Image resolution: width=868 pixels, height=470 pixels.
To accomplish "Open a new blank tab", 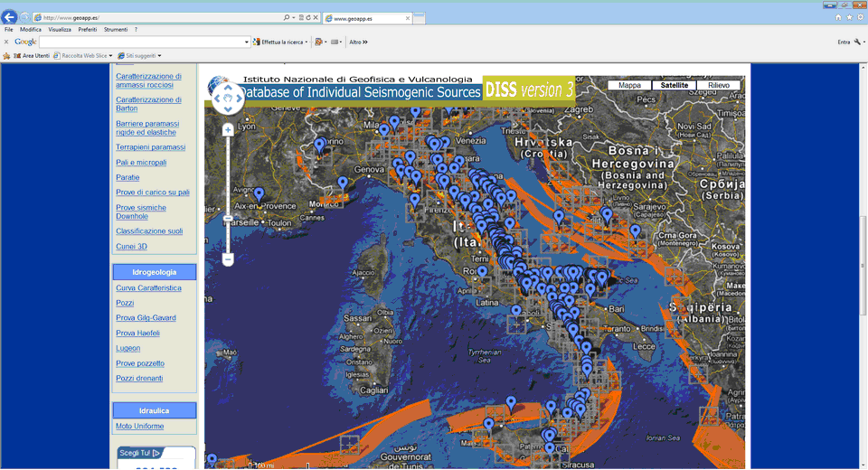I will tap(420, 18).
